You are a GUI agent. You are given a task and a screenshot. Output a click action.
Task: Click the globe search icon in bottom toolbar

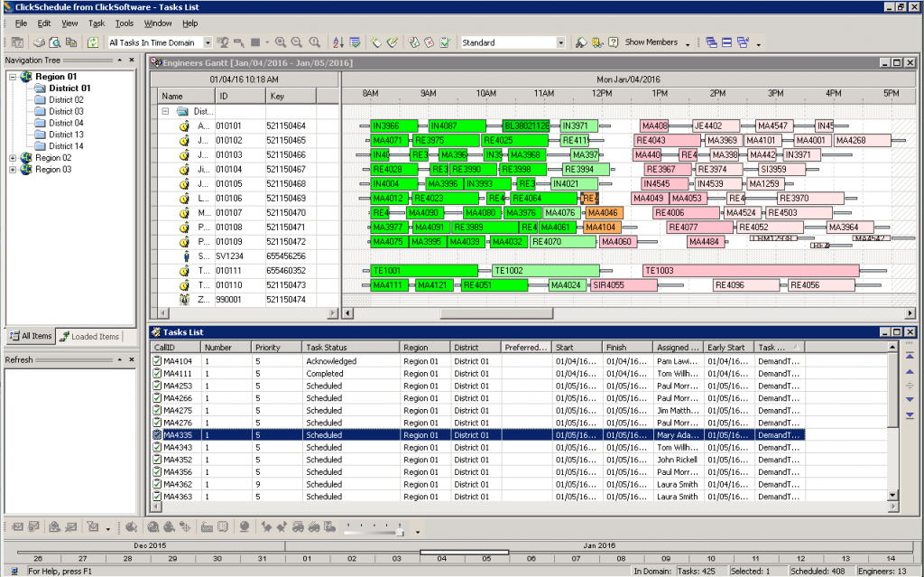[x=153, y=526]
